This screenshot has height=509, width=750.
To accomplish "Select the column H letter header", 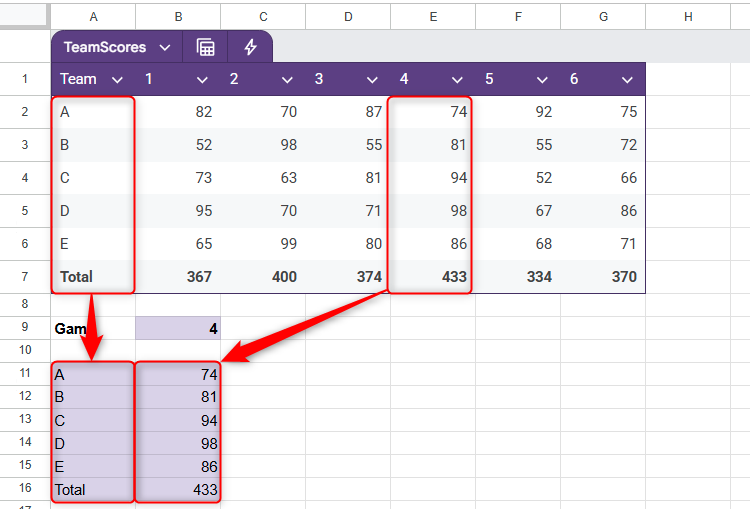I will click(x=688, y=15).
